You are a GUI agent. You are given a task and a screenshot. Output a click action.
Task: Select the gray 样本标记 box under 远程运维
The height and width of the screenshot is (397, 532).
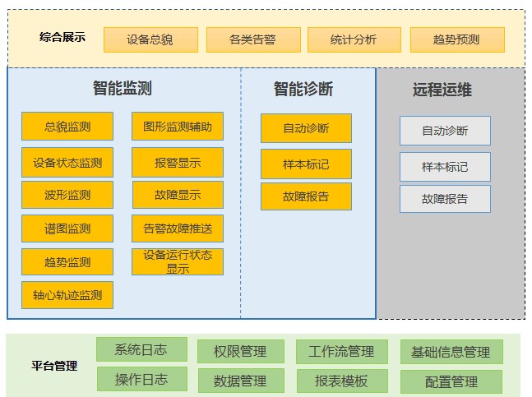(x=445, y=167)
